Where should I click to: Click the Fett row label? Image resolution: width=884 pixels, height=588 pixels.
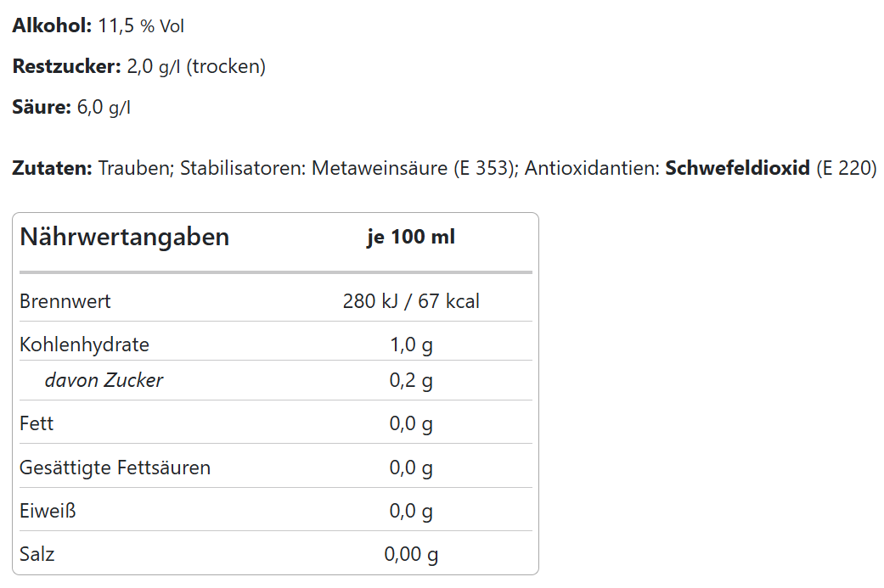(37, 423)
